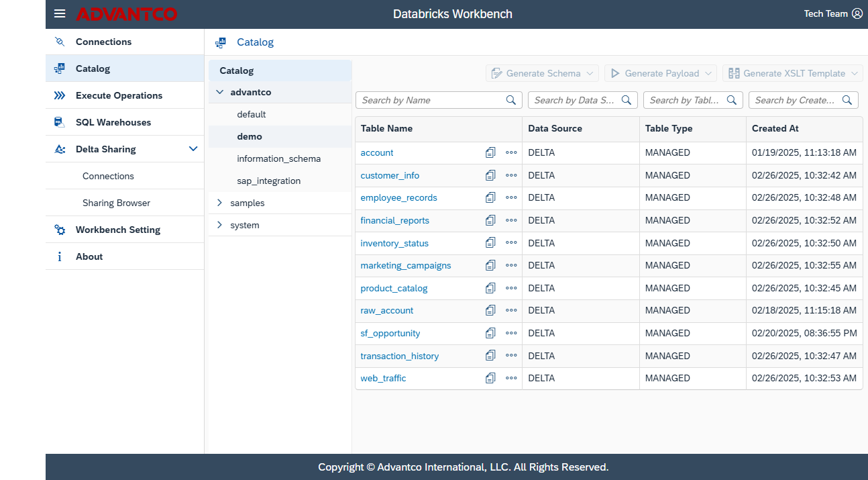
Task: Copy the raw_account table name
Action: pyautogui.click(x=490, y=311)
